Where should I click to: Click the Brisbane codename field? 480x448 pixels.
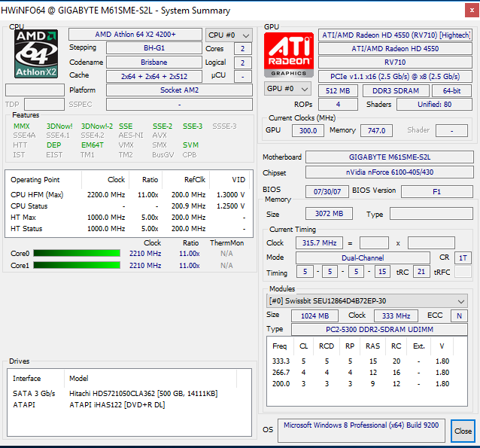tap(154, 62)
